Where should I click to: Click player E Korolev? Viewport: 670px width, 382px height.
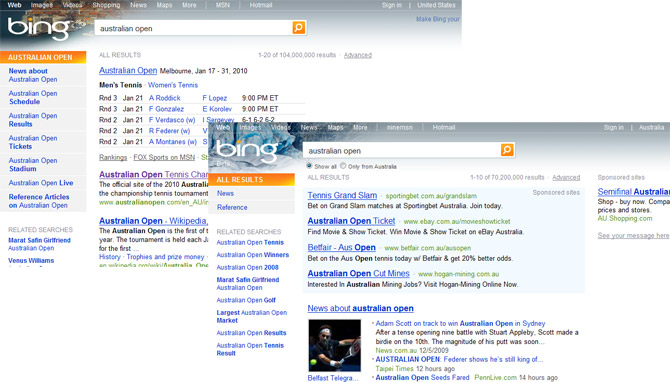click(217, 109)
